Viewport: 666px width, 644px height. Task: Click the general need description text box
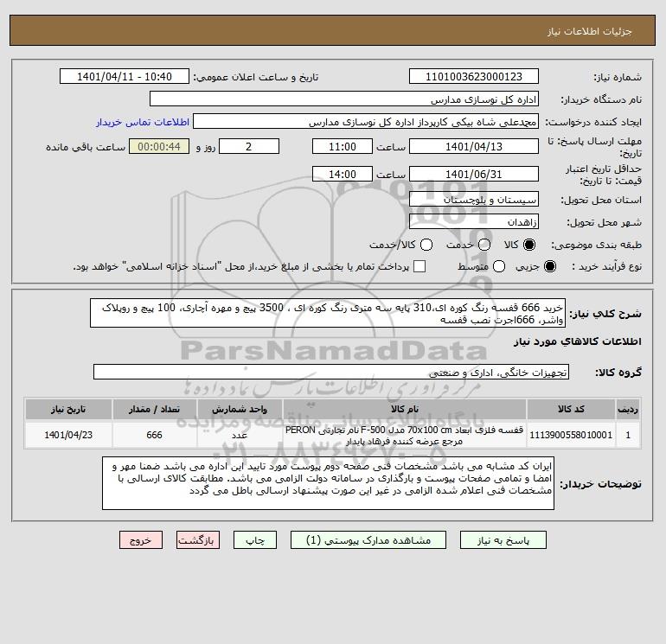(x=328, y=313)
